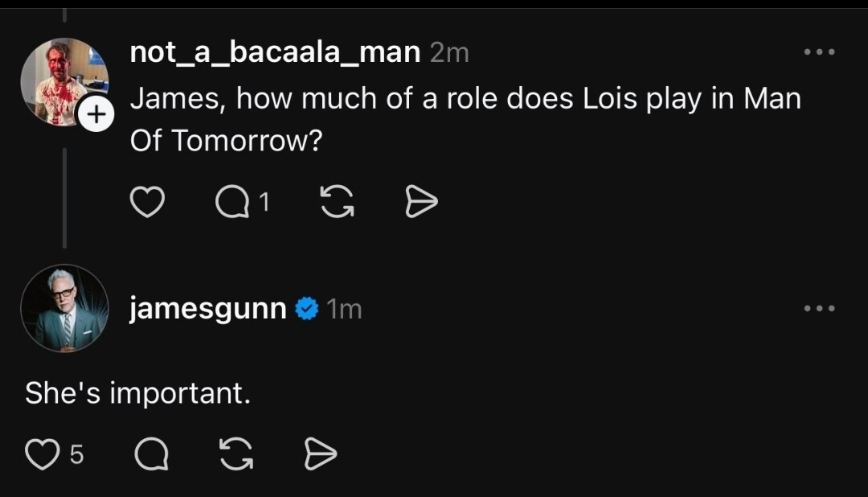868x497 pixels.
Task: Open the jamesgunn username link
Action: coord(208,308)
